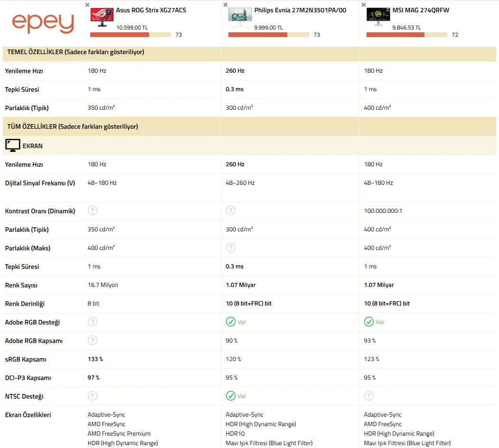Remove MSI MAG 274QRFW from comparison
499x448 pixels.
click(363, 5)
